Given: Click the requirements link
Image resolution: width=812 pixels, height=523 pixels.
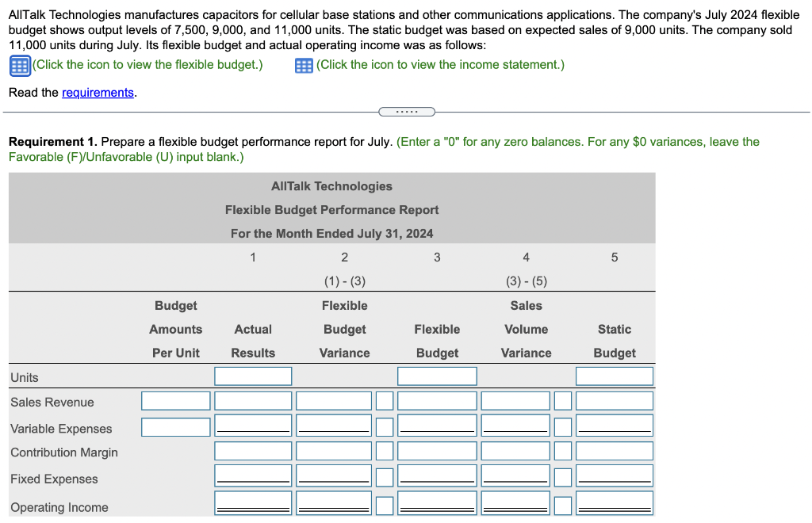Looking at the screenshot, I should [x=98, y=93].
